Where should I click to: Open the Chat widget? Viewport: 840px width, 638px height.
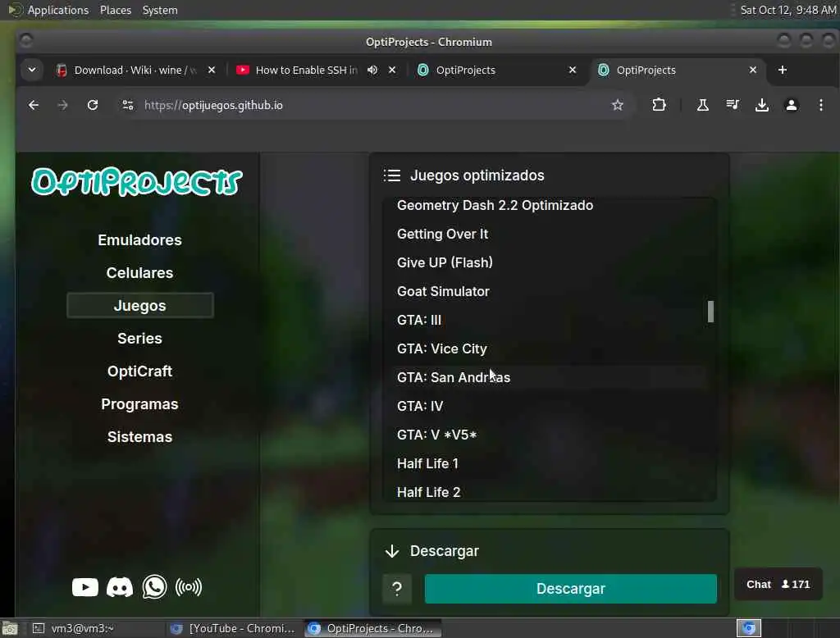click(x=778, y=585)
